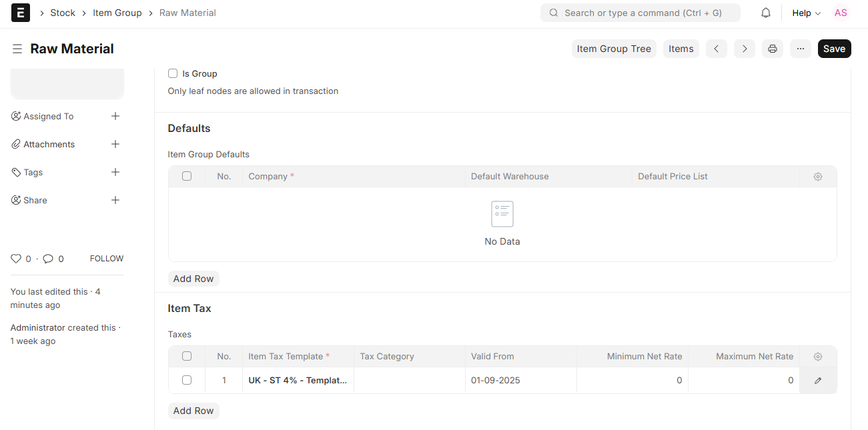Screen dimensions: 868x430
Task: Click the print icon
Action: pyautogui.click(x=773, y=49)
